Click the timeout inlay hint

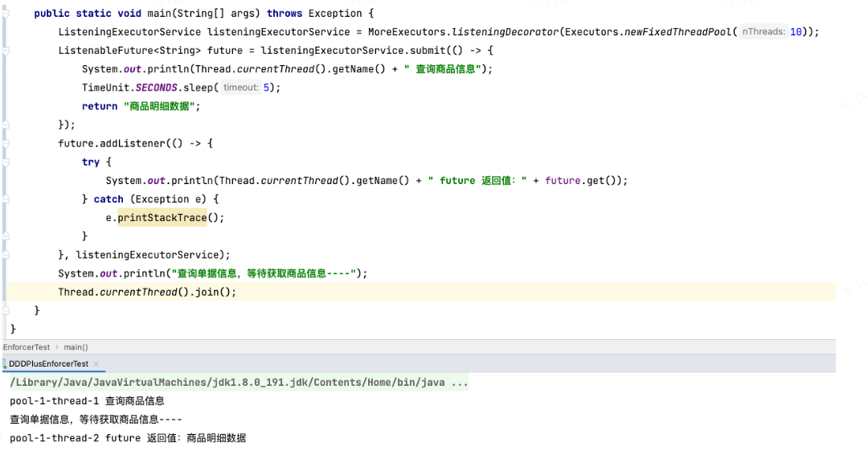[x=241, y=88]
